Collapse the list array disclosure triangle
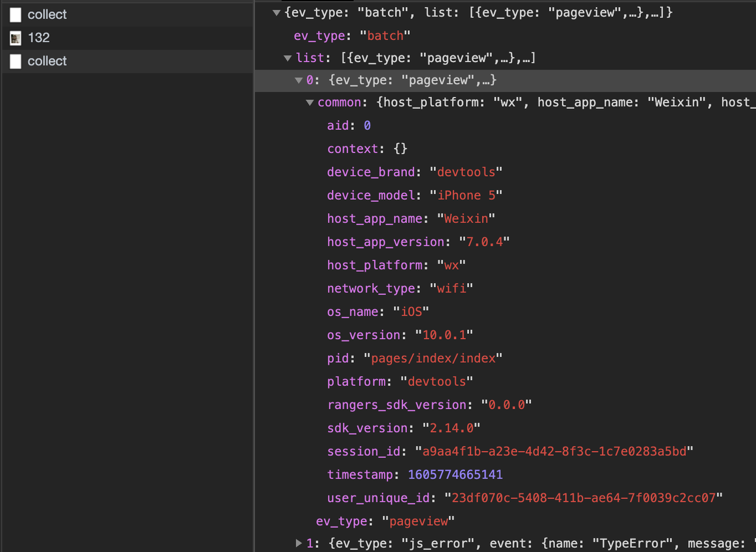Image resolution: width=756 pixels, height=552 pixels. click(x=288, y=58)
